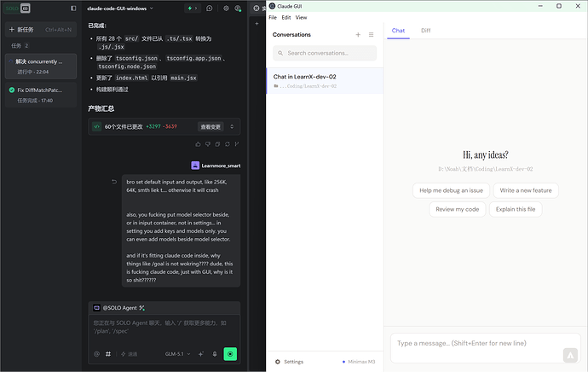Click the Write a new feature suggestion
Image resolution: width=588 pixels, height=372 pixels.
pyautogui.click(x=526, y=190)
